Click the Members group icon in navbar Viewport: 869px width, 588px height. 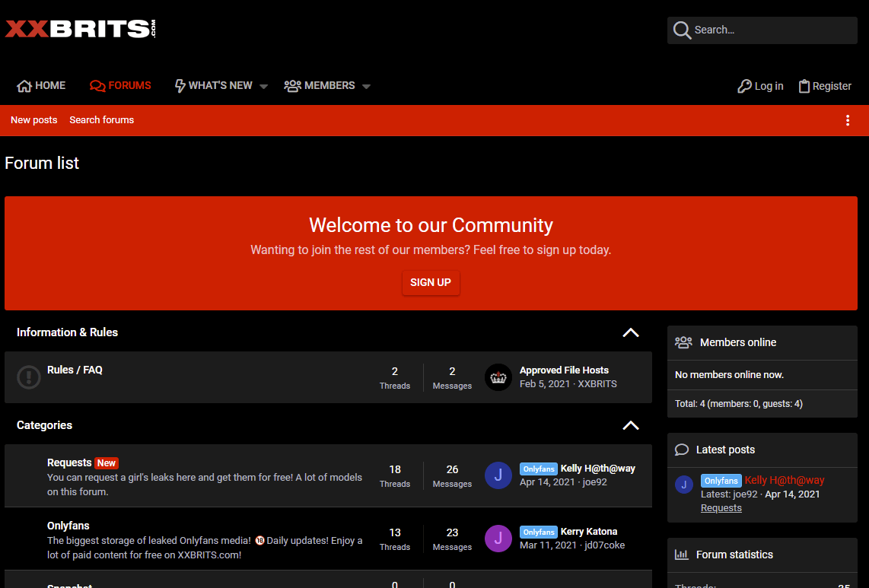(x=293, y=86)
